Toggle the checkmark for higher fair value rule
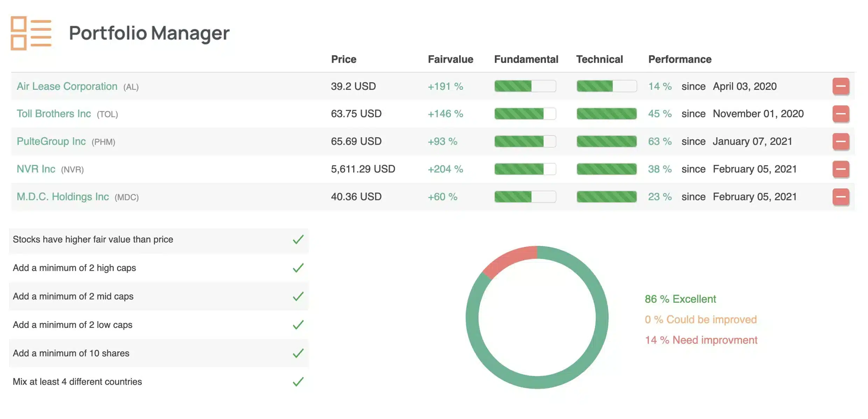This screenshot has height=419, width=868. pyautogui.click(x=298, y=240)
